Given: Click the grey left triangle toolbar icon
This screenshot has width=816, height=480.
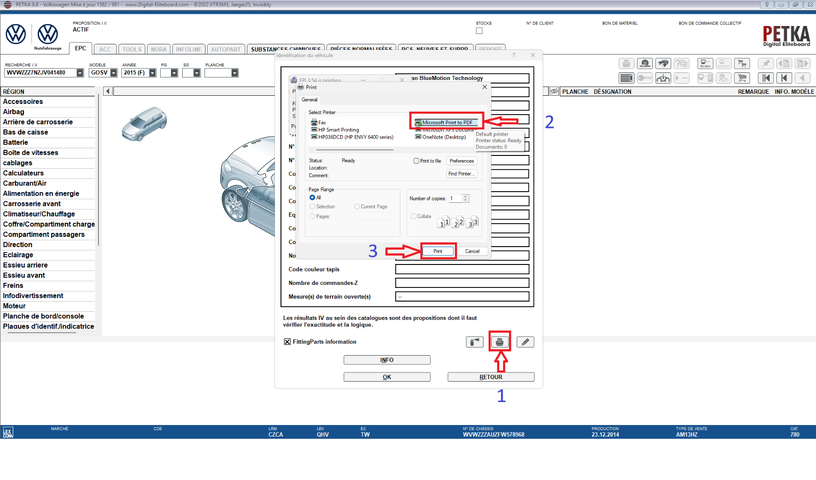Looking at the screenshot, I should pos(802,78).
